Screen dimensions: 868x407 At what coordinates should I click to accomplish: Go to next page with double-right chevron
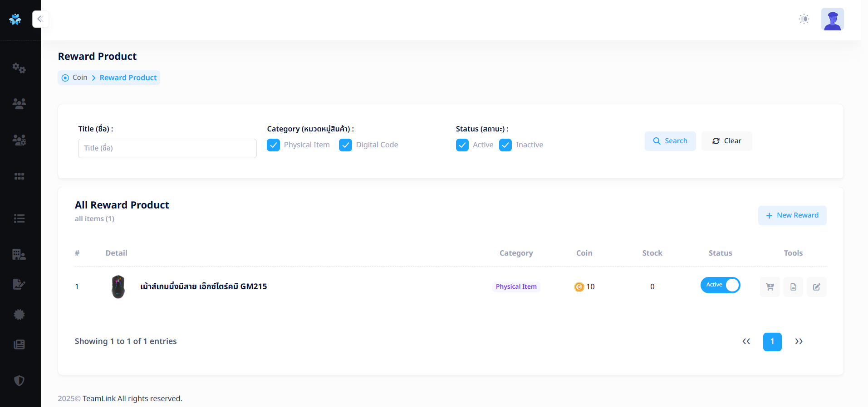point(799,342)
